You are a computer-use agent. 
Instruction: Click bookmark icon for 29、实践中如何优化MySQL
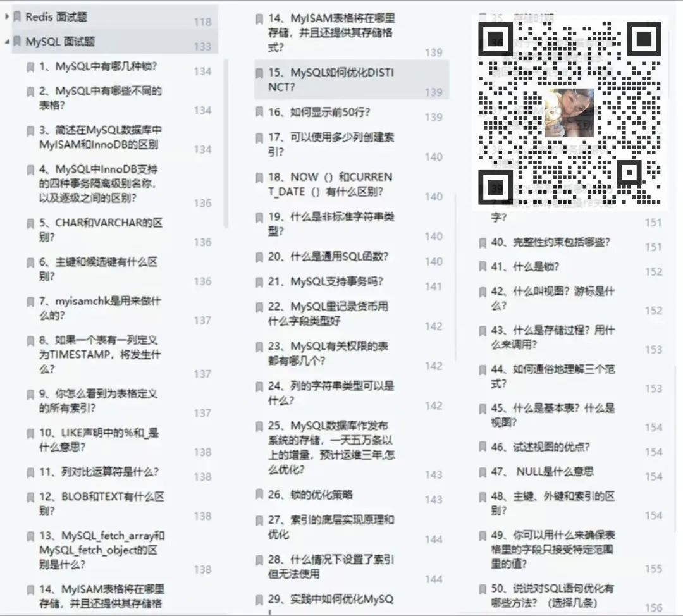tap(259, 600)
